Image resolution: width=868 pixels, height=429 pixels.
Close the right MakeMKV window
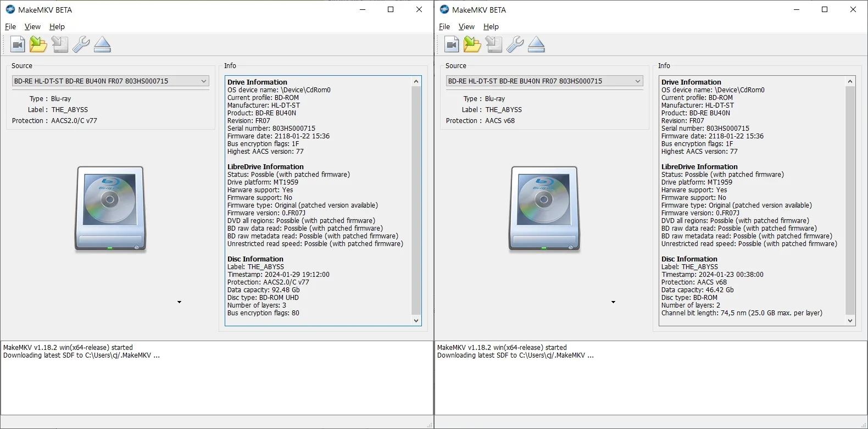853,9
